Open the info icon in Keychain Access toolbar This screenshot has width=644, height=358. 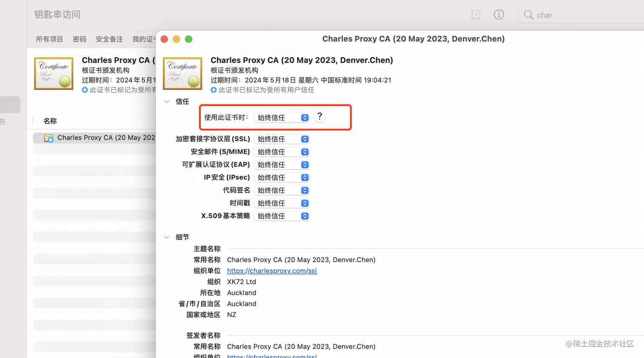coord(499,14)
